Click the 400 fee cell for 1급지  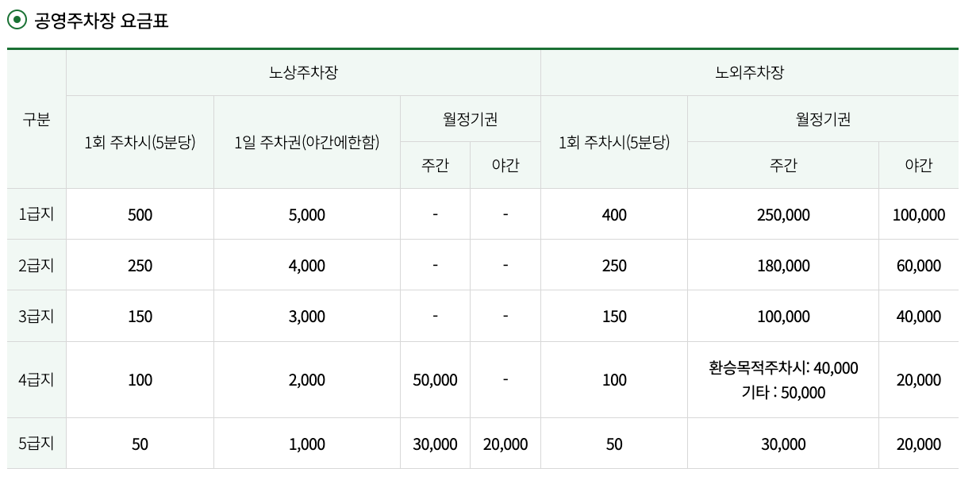tap(614, 215)
